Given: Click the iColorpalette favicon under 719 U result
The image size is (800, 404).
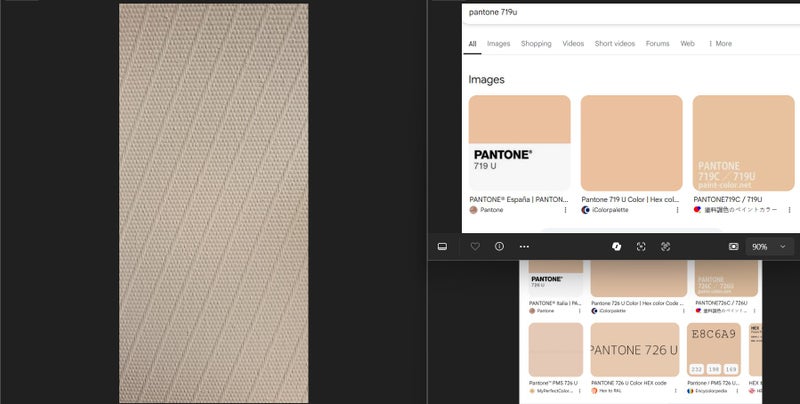Looking at the screenshot, I should [x=585, y=210].
